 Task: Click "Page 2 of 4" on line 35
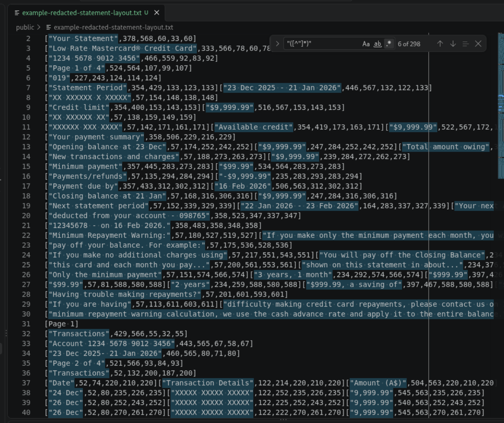[x=77, y=363]
